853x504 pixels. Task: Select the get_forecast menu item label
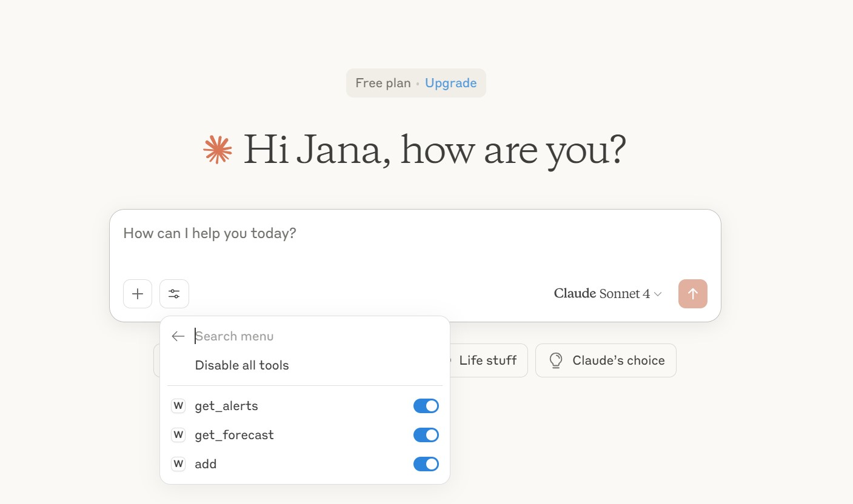234,435
